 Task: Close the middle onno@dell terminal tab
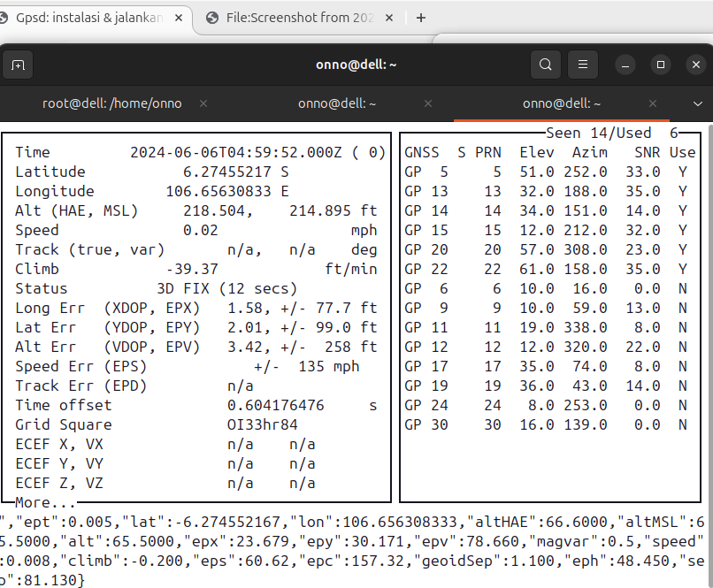[x=430, y=103]
